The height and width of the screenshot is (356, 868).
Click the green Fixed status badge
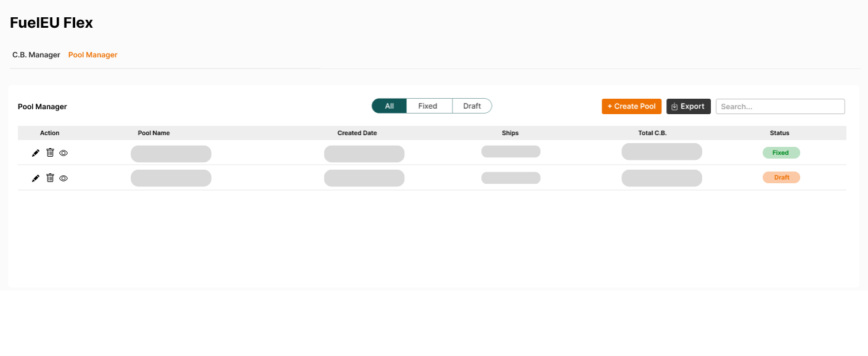coord(781,152)
